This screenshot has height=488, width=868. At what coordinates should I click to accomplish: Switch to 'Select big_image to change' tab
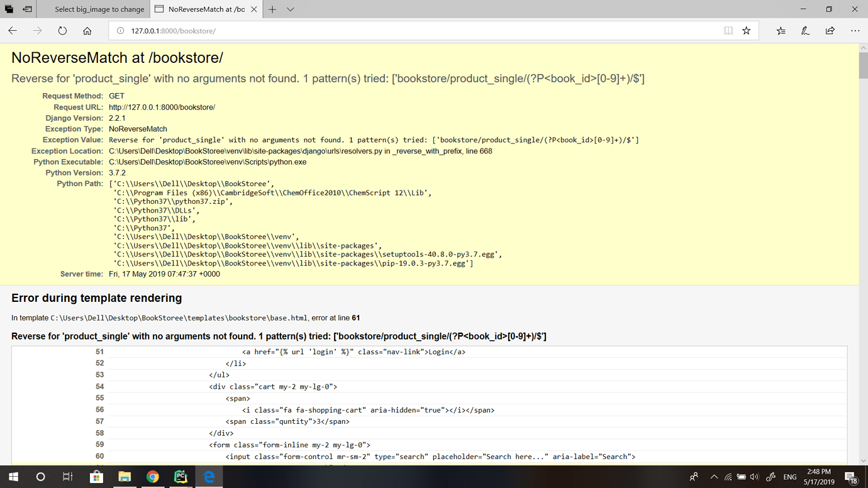tap(99, 9)
